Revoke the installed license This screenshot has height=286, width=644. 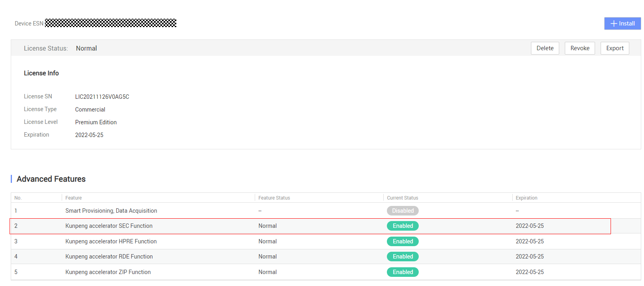click(x=580, y=48)
